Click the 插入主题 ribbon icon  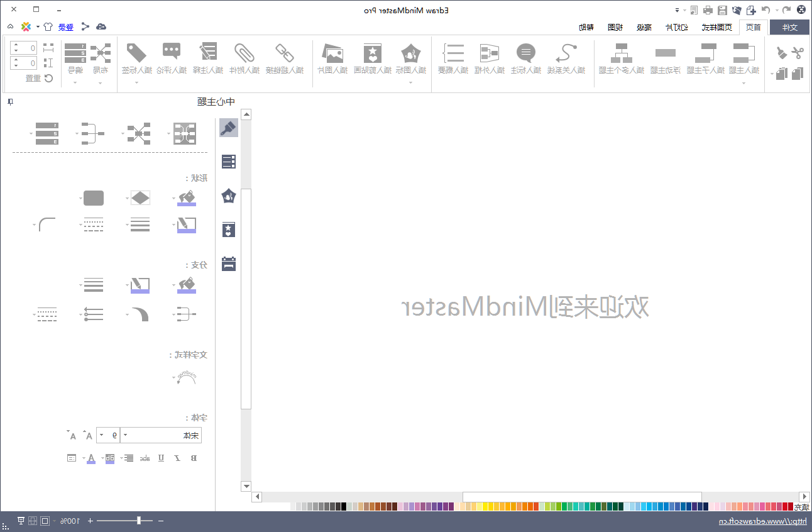point(744,52)
